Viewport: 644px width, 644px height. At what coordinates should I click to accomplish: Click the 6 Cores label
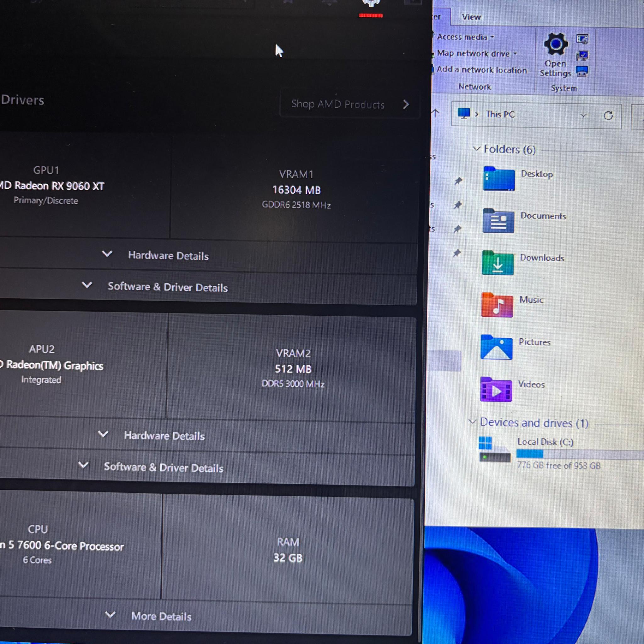37,560
